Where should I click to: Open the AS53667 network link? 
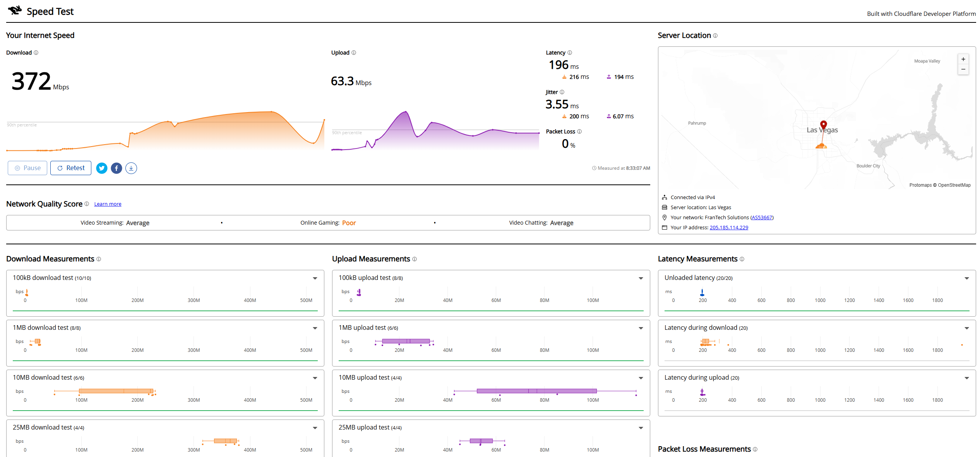(x=762, y=218)
